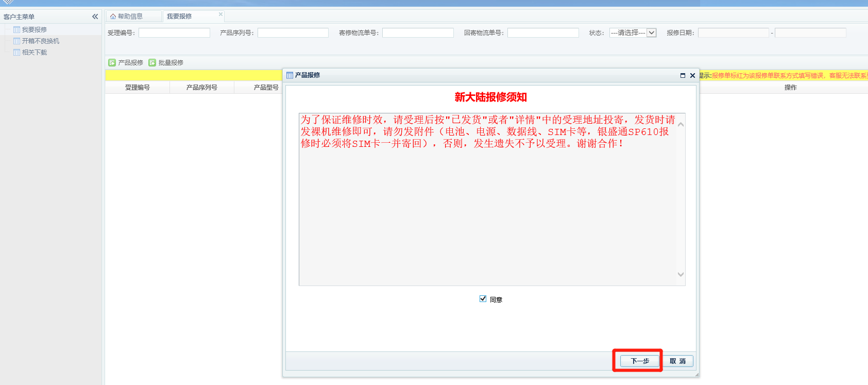Close the 产品报修 dialog
This screenshot has height=385, width=868.
692,75
